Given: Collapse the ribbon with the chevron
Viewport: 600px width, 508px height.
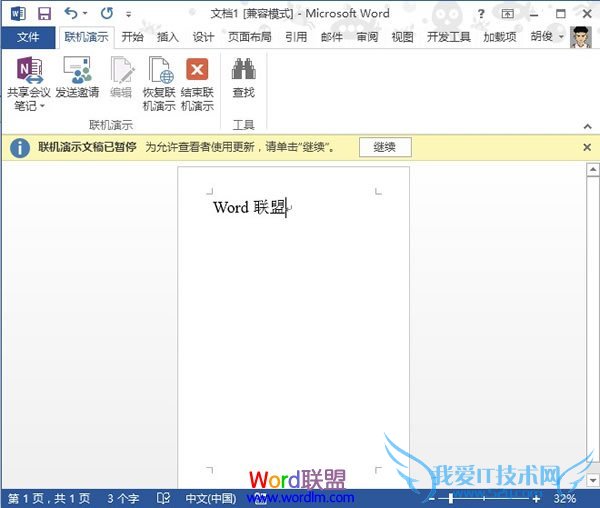Looking at the screenshot, I should pyautogui.click(x=587, y=126).
